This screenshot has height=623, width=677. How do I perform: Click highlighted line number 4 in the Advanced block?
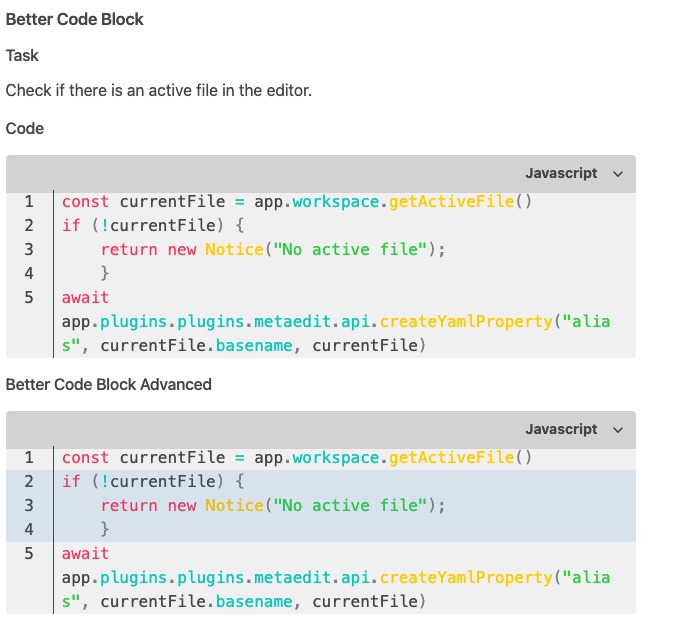[x=29, y=530]
